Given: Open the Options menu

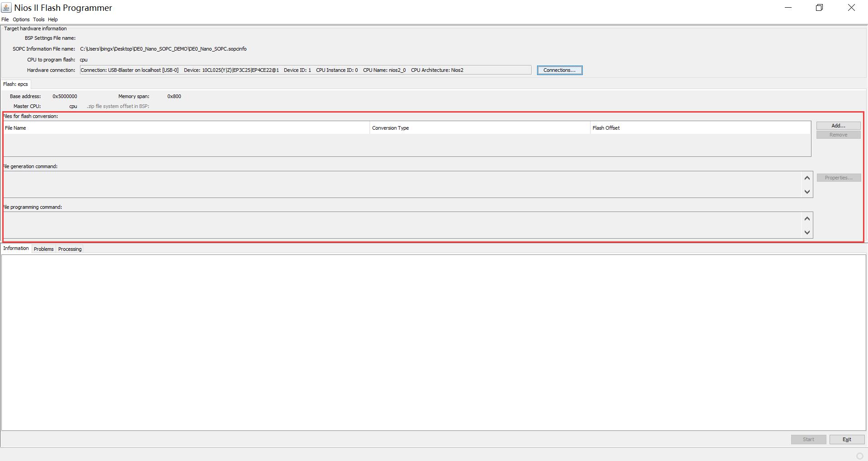Looking at the screenshot, I should 21,19.
